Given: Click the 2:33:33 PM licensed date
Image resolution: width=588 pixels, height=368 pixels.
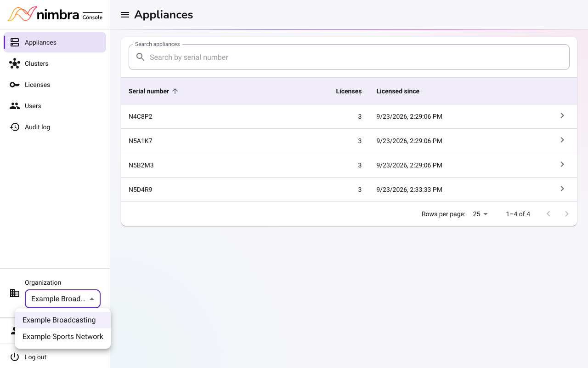Looking at the screenshot, I should [x=409, y=190].
